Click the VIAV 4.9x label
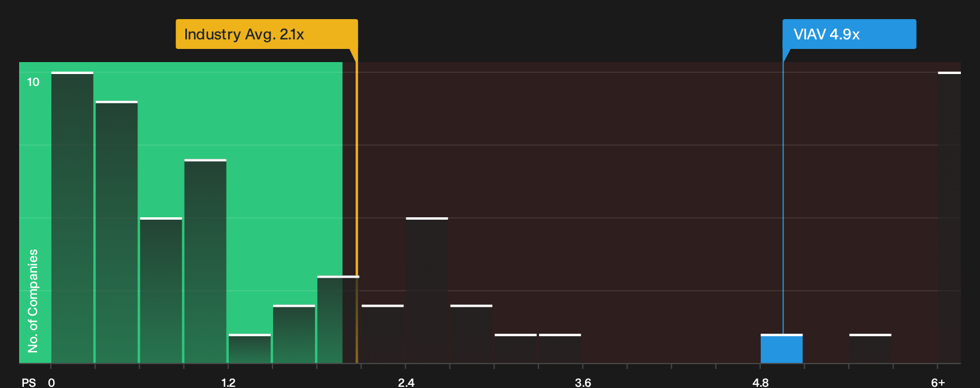The height and width of the screenshot is (388, 980). point(849,34)
